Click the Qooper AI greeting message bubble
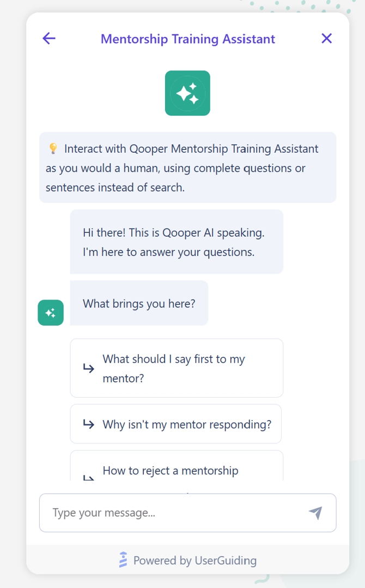Image resolution: width=365 pixels, height=588 pixels. (176, 242)
